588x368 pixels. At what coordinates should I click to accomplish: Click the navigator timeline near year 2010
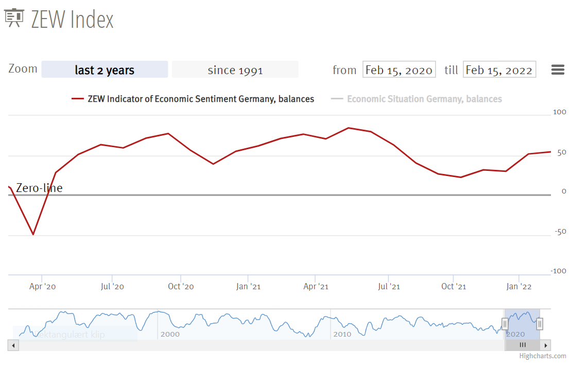pos(342,324)
